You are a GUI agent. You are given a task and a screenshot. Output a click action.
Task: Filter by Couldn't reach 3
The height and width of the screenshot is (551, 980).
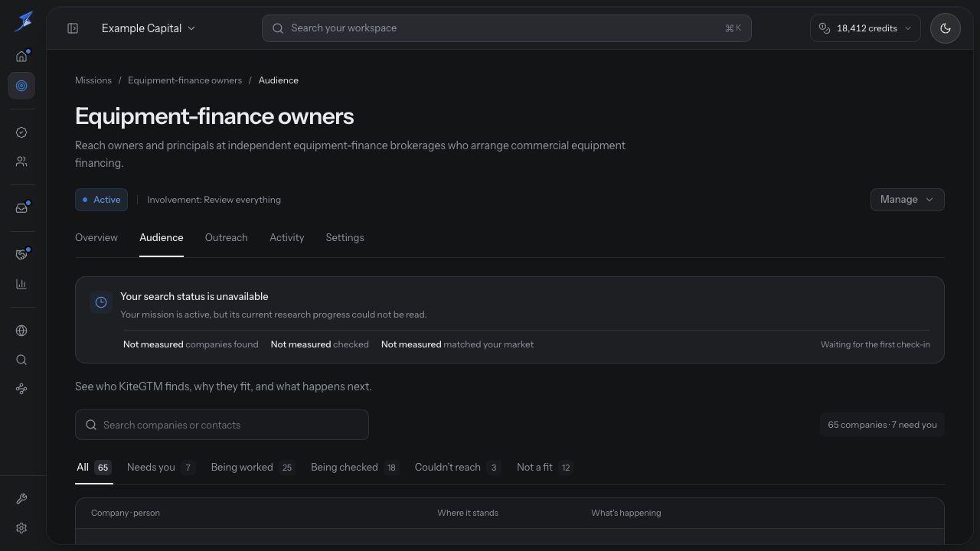458,468
